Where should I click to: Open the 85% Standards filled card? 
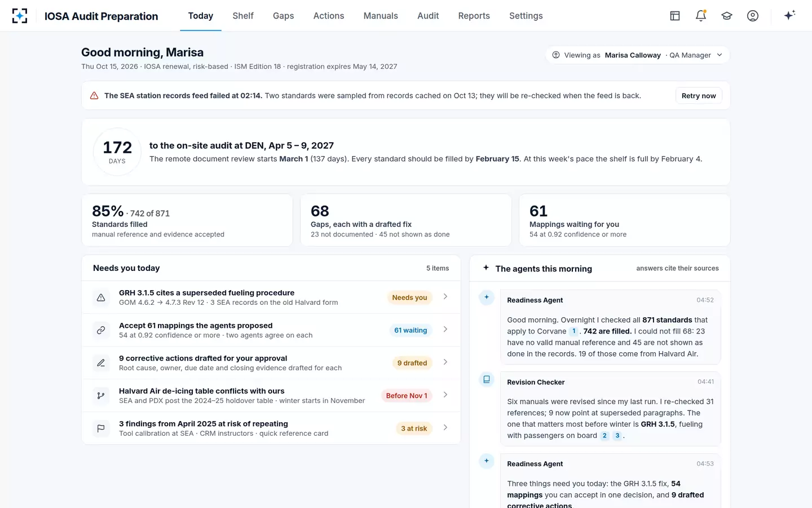click(x=187, y=220)
